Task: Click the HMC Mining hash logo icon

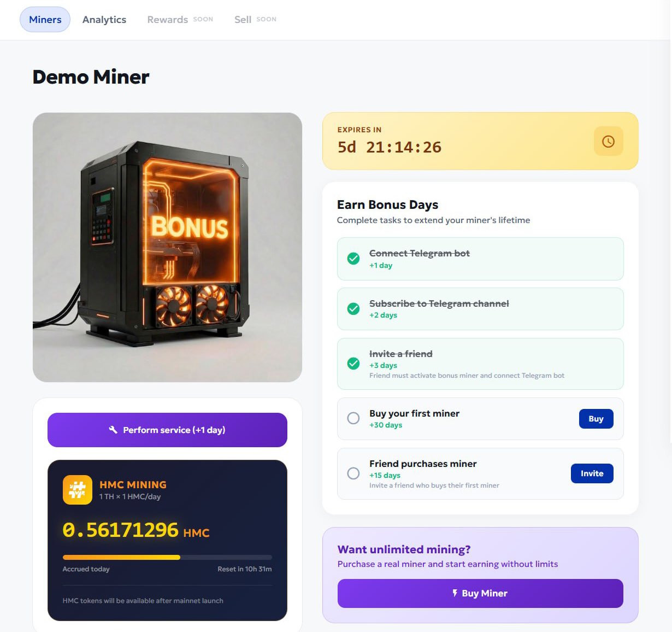Action: (x=78, y=489)
